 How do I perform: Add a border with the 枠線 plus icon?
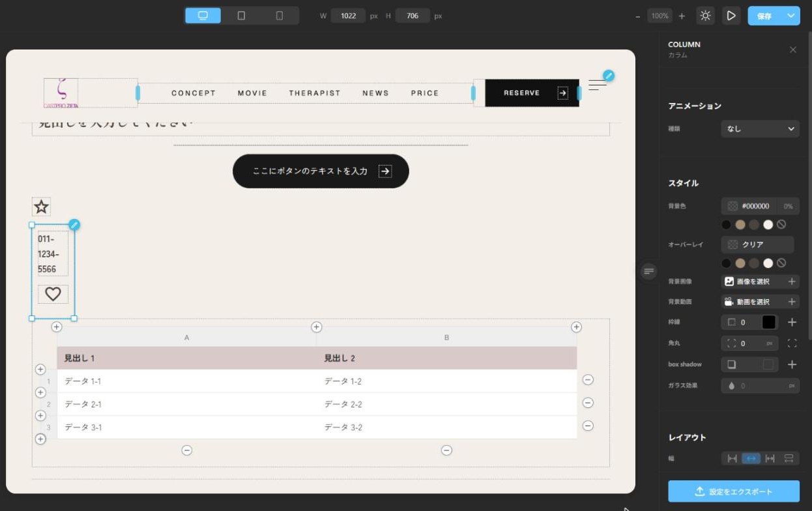coord(792,322)
